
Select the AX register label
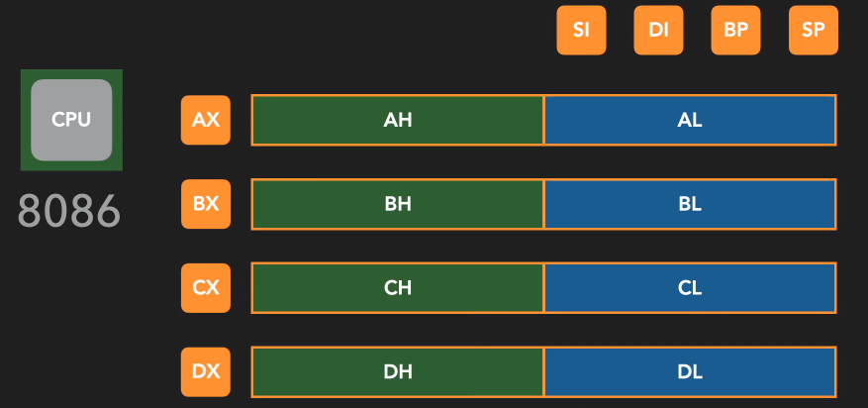(x=206, y=121)
